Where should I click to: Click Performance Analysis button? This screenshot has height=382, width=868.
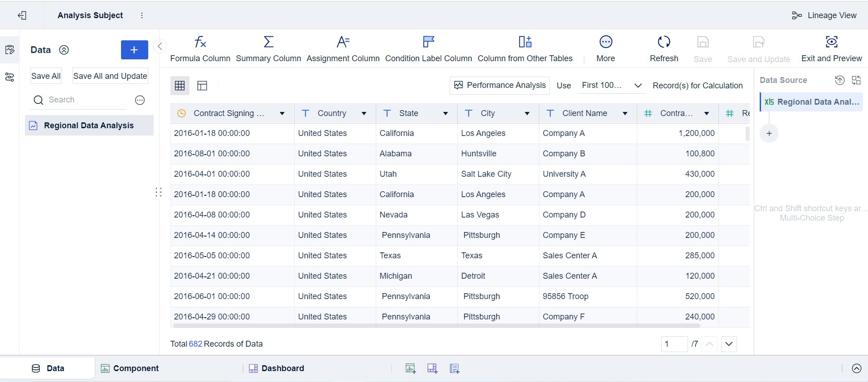(499, 85)
